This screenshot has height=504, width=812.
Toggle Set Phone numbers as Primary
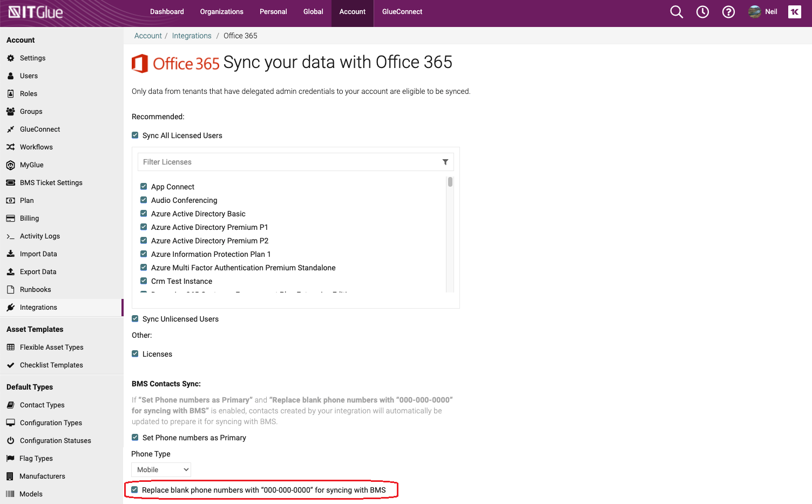click(135, 438)
